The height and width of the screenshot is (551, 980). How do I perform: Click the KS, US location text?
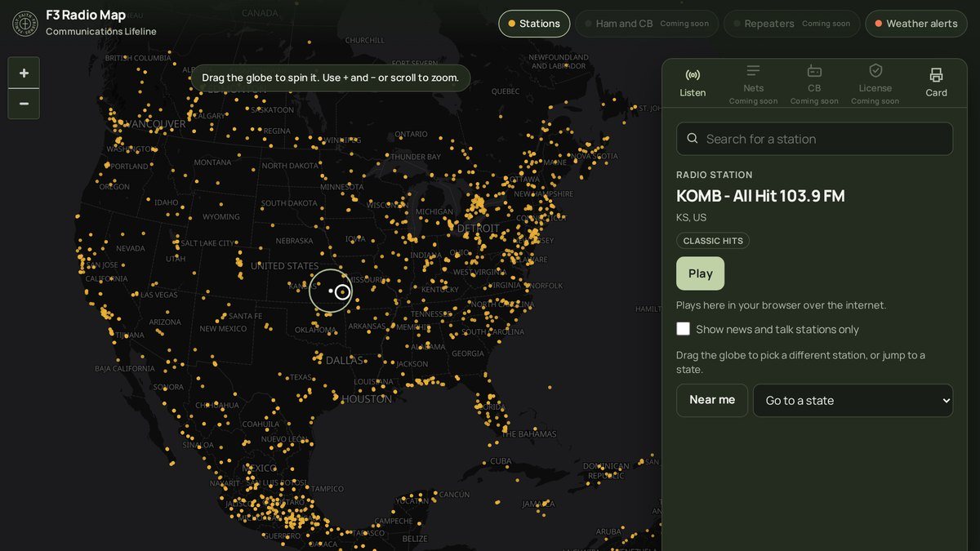click(x=691, y=217)
